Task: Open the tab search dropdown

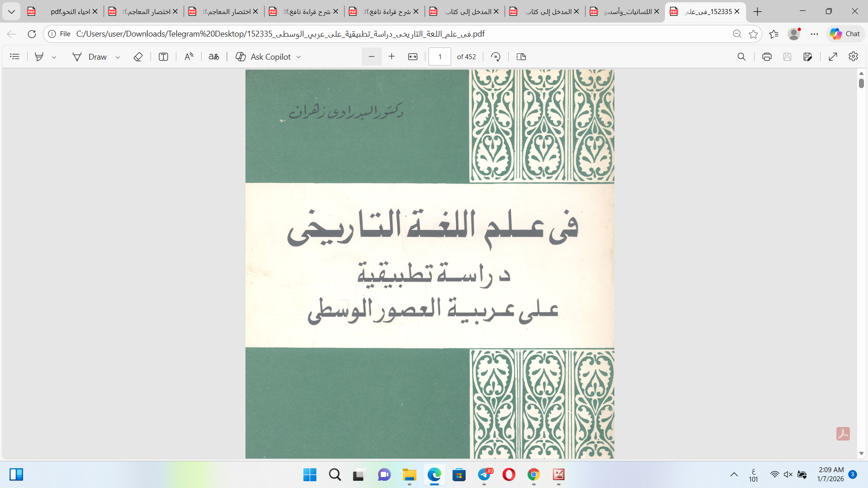Action: (x=11, y=12)
